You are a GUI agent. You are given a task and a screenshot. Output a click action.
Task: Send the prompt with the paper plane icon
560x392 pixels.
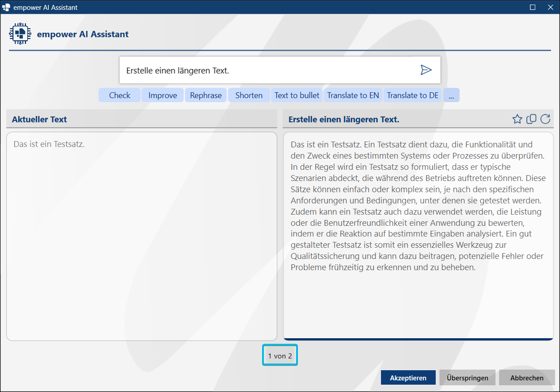click(x=426, y=70)
